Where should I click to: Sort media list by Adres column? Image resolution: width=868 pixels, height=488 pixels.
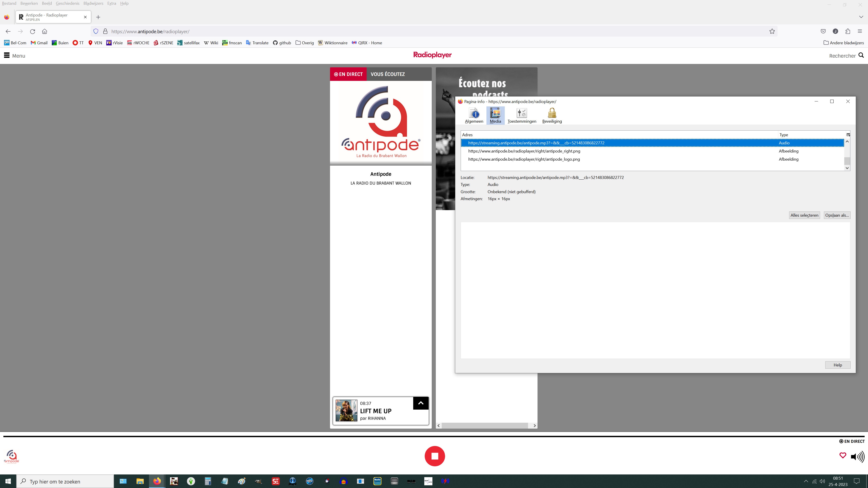point(619,135)
